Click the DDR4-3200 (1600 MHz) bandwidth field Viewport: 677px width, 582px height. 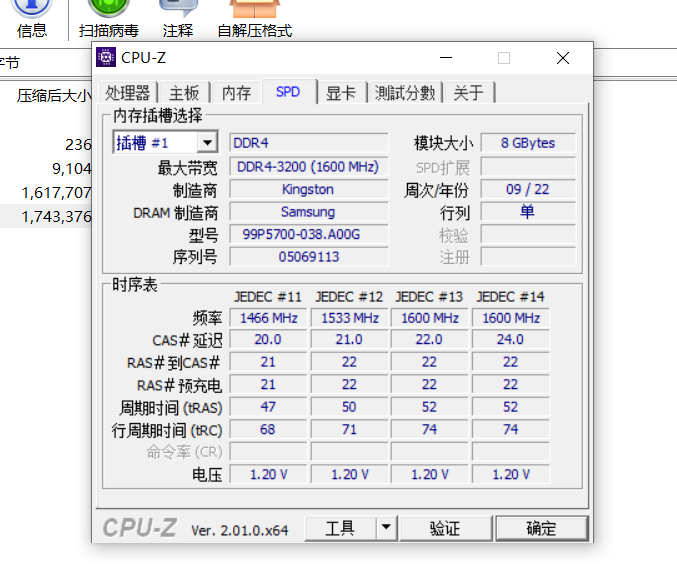pyautogui.click(x=309, y=167)
